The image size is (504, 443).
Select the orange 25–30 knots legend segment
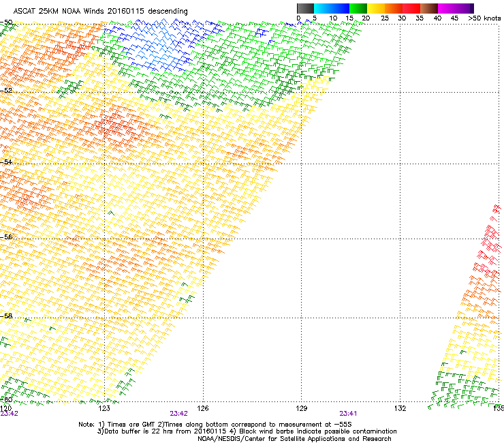coord(394,8)
